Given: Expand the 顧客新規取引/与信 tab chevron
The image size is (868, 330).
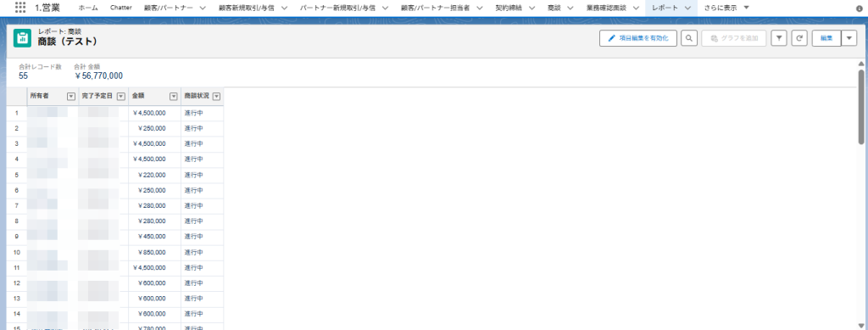Looking at the screenshot, I should 284,8.
